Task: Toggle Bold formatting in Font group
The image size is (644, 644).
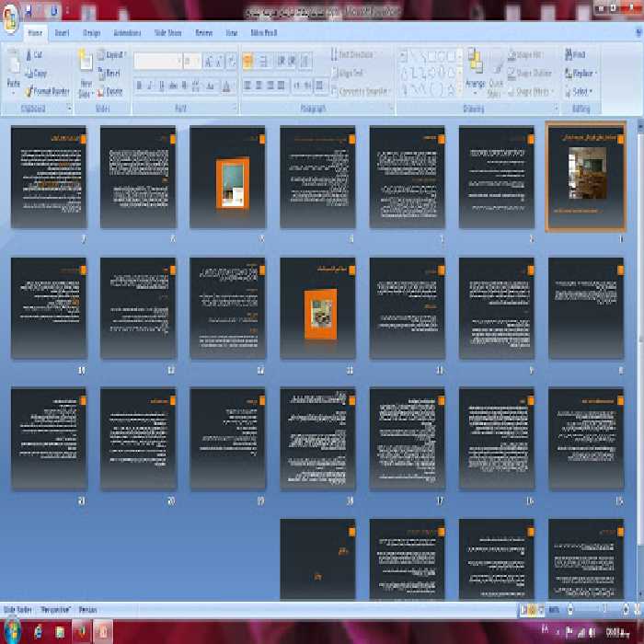Action: (x=140, y=86)
